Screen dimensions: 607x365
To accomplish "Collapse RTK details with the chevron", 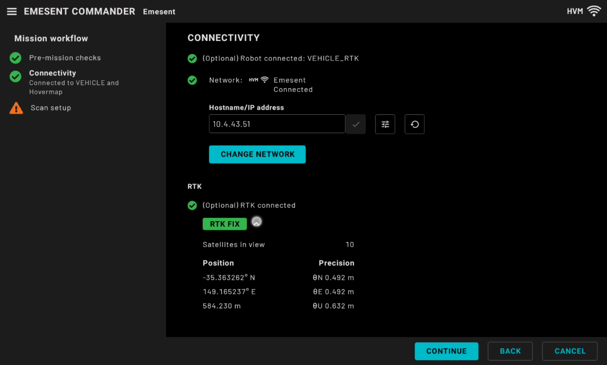I will (256, 222).
